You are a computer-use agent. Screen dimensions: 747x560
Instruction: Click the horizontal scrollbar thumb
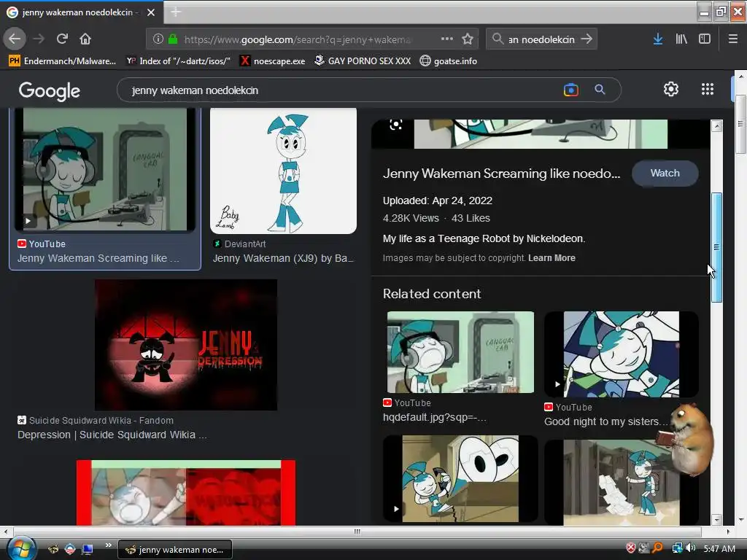tap(357, 532)
